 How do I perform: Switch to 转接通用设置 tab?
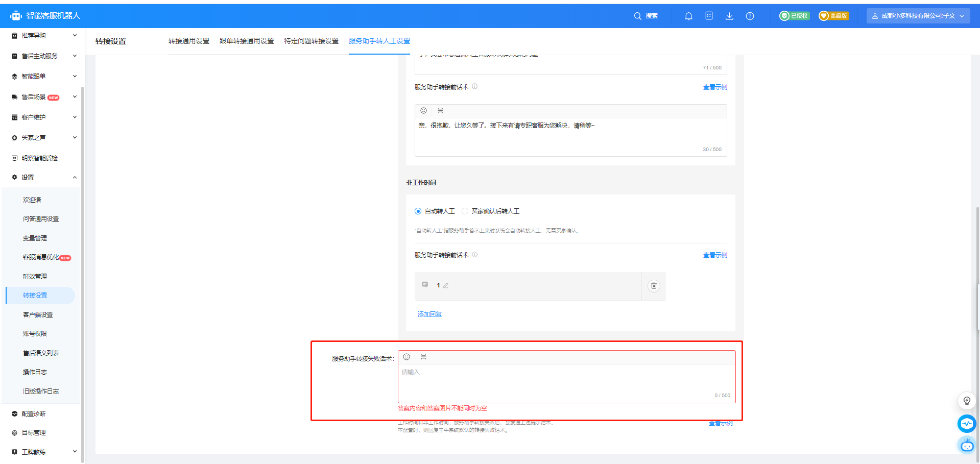click(189, 41)
